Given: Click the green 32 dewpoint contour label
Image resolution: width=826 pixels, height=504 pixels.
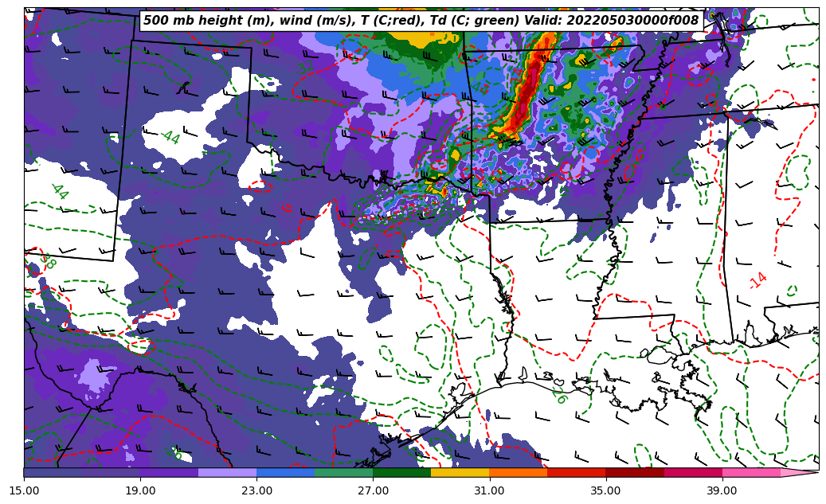Looking at the screenshot, I should [x=304, y=67].
